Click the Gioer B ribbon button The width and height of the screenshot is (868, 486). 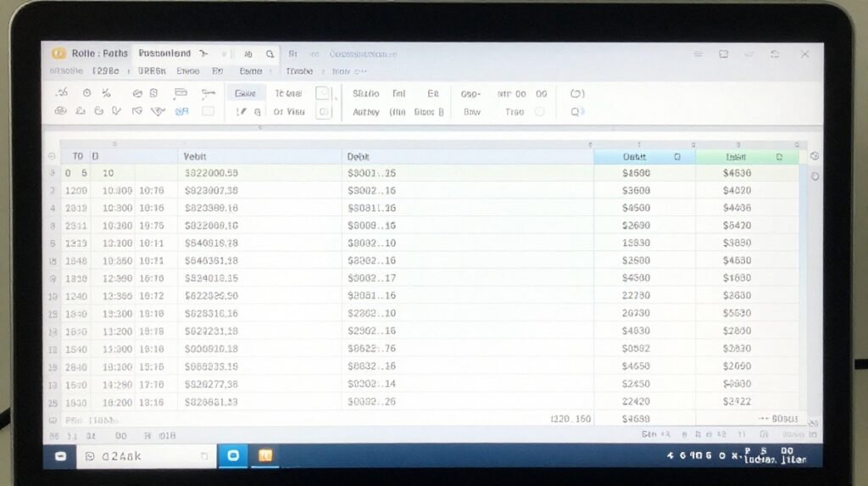coord(429,112)
